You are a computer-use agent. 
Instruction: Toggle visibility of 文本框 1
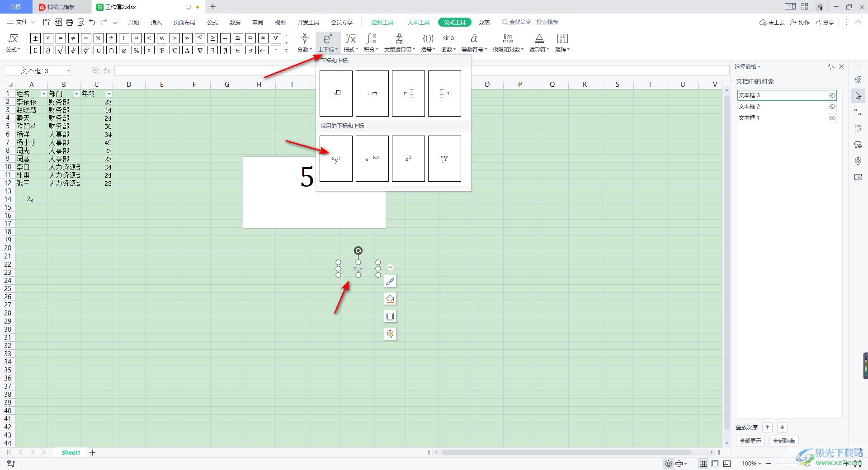(x=832, y=118)
